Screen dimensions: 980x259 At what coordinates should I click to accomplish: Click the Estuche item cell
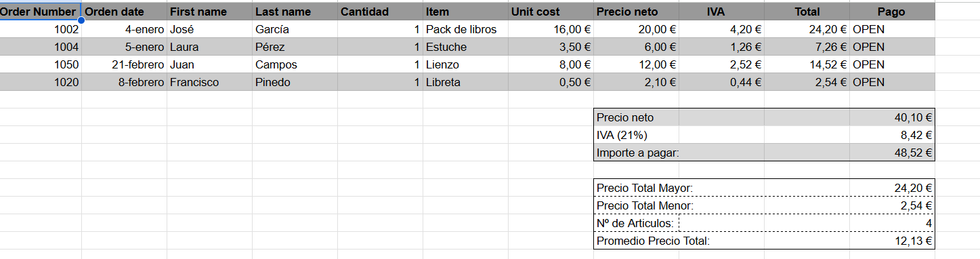click(466, 47)
